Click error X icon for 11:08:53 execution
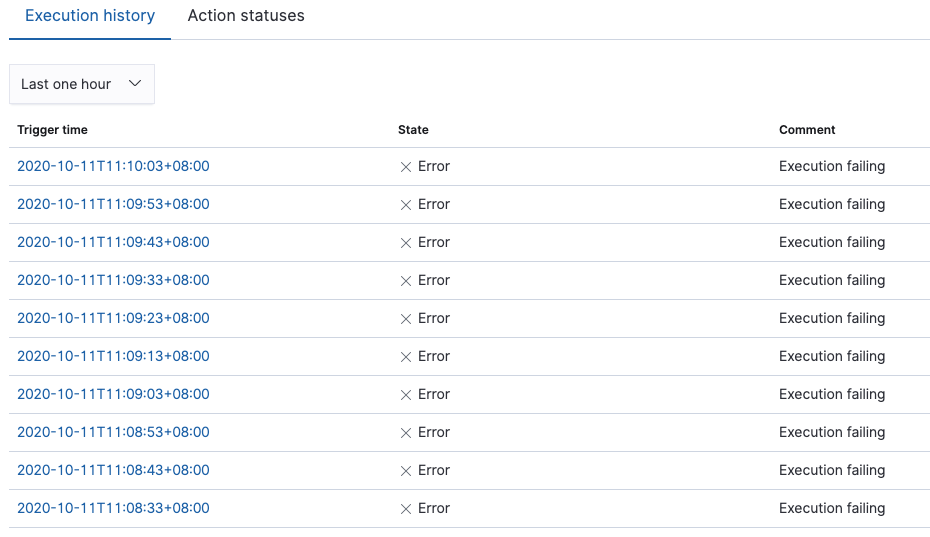Image resolution: width=930 pixels, height=537 pixels. [x=406, y=433]
